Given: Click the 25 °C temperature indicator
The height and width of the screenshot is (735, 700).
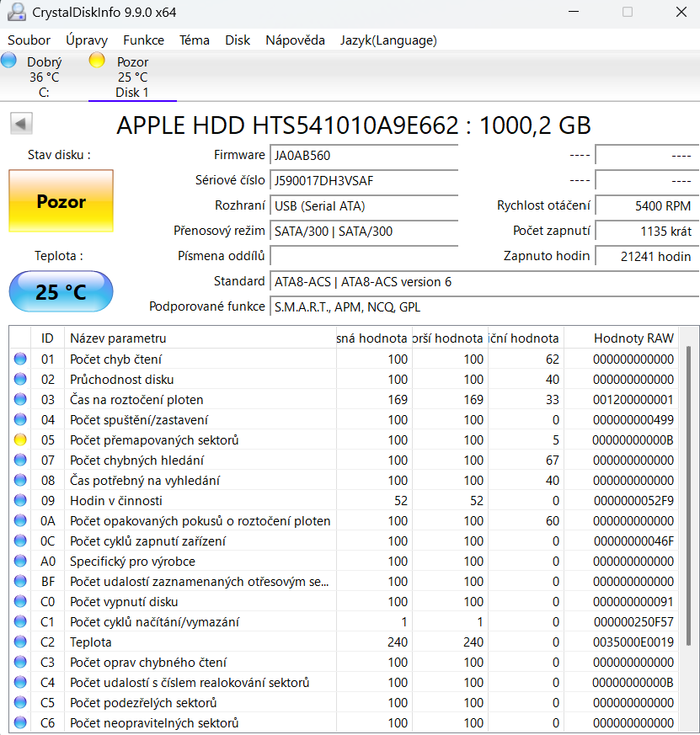Looking at the screenshot, I should (x=61, y=291).
